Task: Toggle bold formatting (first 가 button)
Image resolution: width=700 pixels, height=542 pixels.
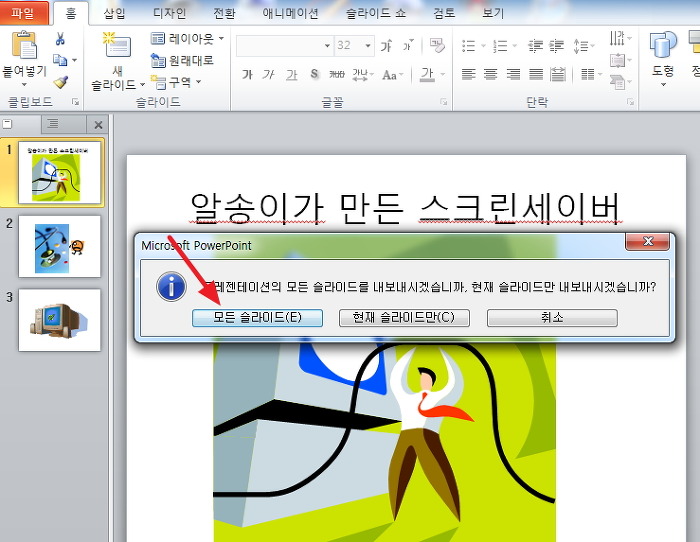Action: point(247,75)
